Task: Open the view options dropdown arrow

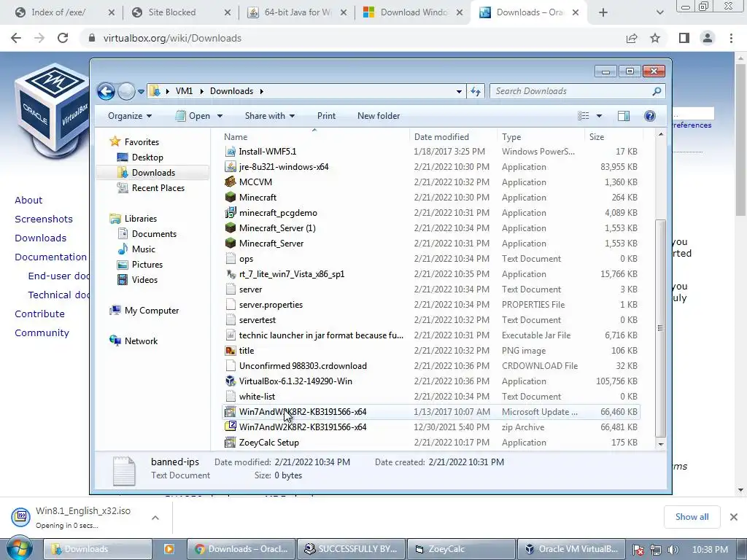Action: tap(600, 116)
